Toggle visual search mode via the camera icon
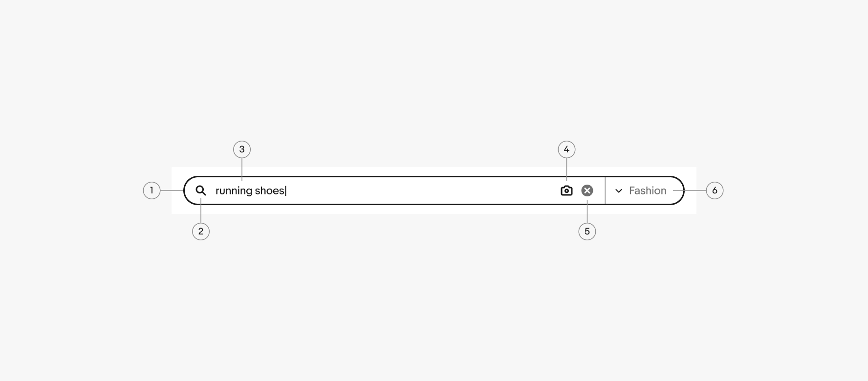868x381 pixels. click(566, 190)
